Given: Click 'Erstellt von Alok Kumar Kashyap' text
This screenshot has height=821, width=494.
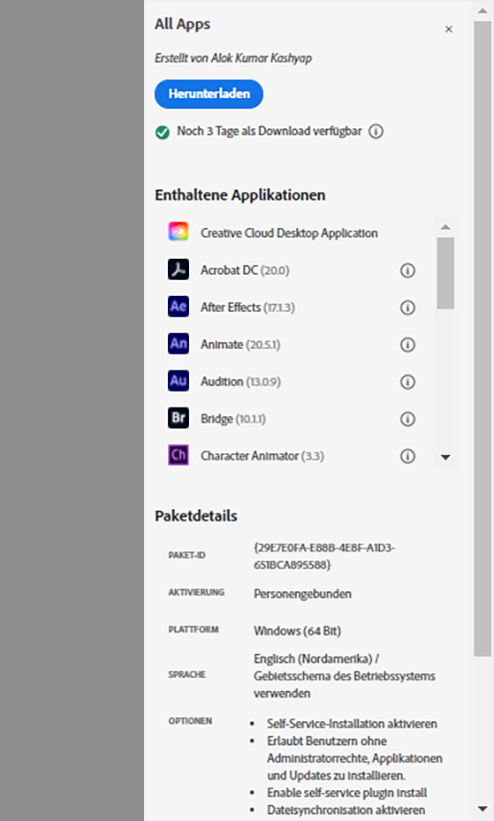Looking at the screenshot, I should 233,58.
